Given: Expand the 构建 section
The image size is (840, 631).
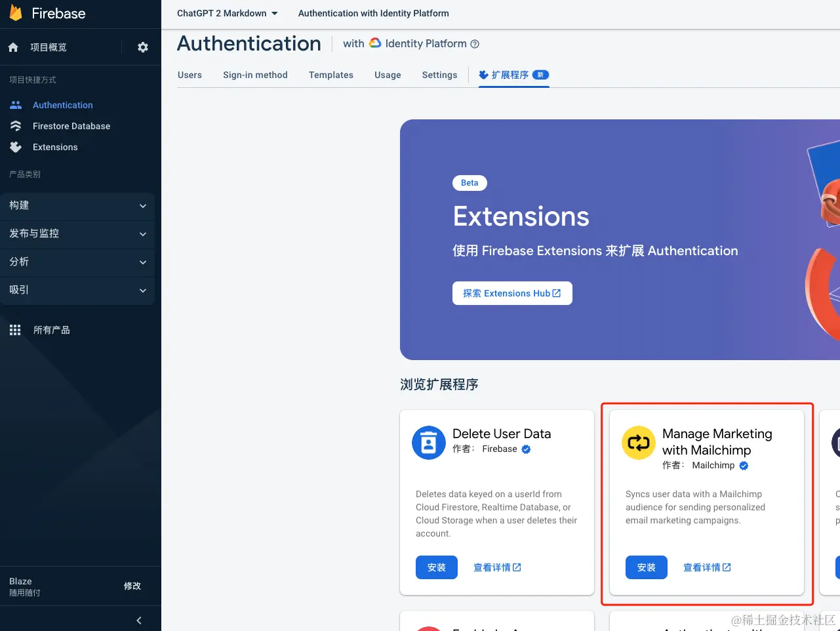Looking at the screenshot, I should coord(77,206).
